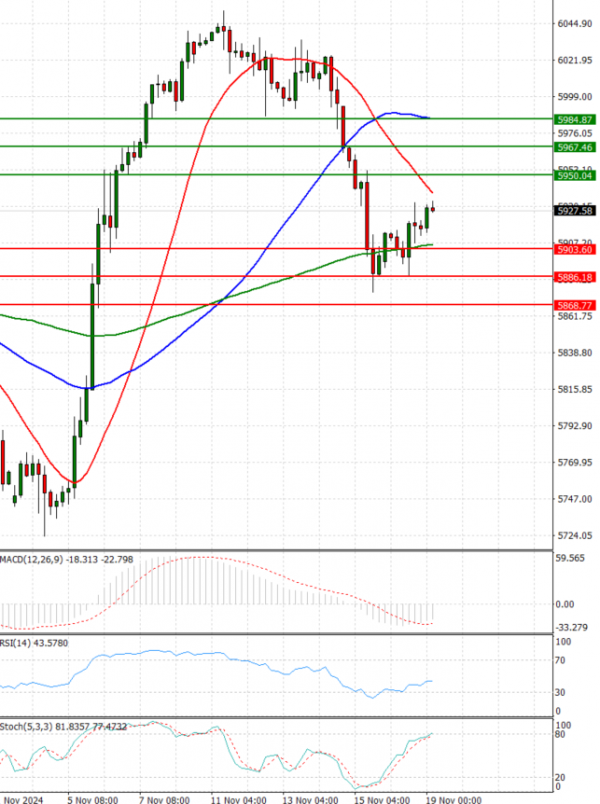Click the 5815.85 price axis value

point(574,389)
